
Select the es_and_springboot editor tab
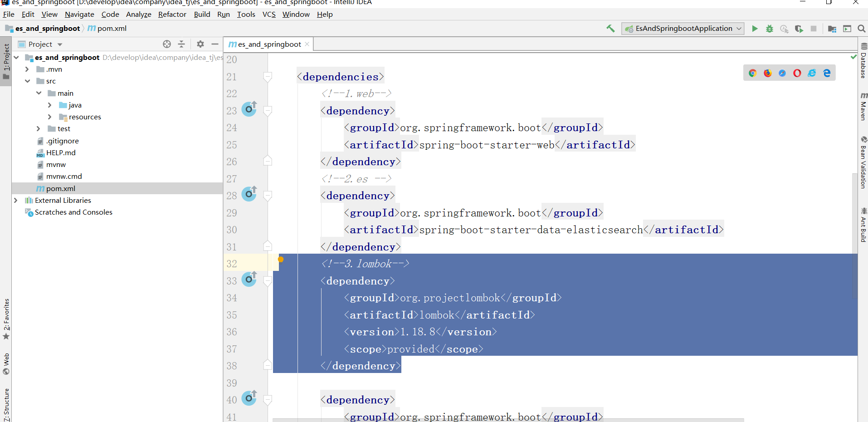point(269,44)
